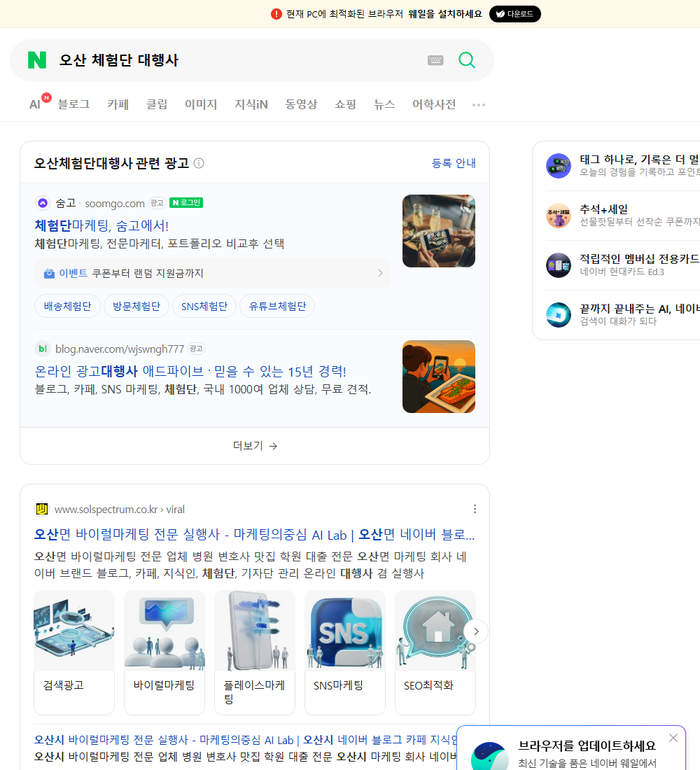Screen dimensions: 700x770
Task: Open the 오산시 바이럴마케팅 전문 실행사 sublink
Action: (246, 740)
